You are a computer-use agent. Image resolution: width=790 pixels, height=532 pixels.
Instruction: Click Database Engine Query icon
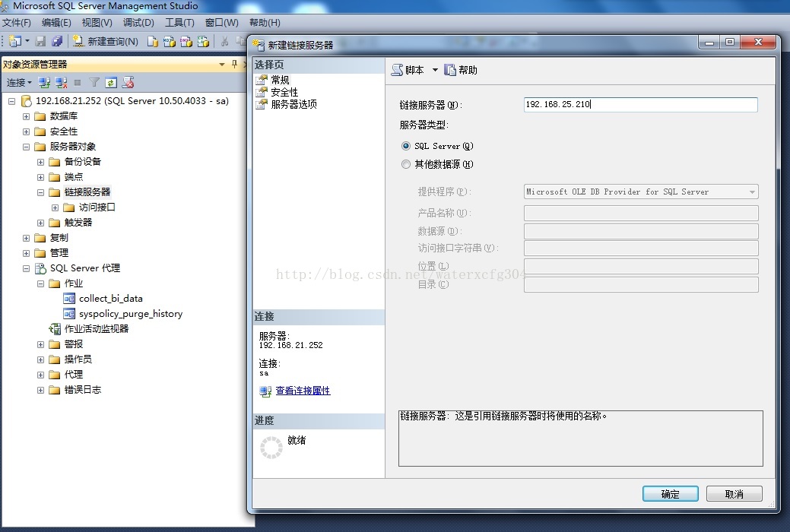152,41
